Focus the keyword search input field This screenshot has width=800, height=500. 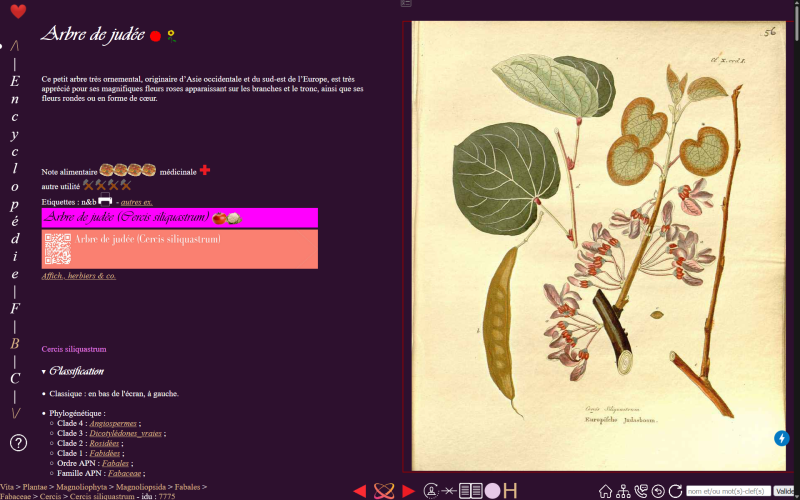tap(728, 491)
